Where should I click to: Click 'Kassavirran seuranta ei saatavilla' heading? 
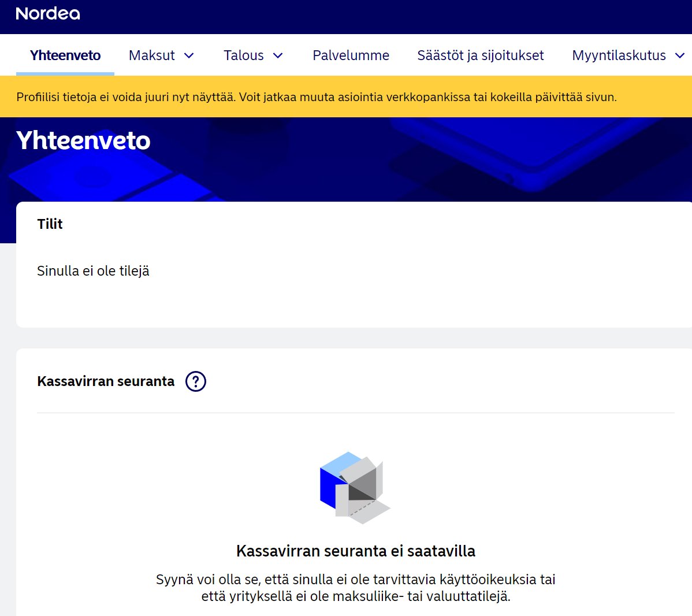(x=356, y=551)
